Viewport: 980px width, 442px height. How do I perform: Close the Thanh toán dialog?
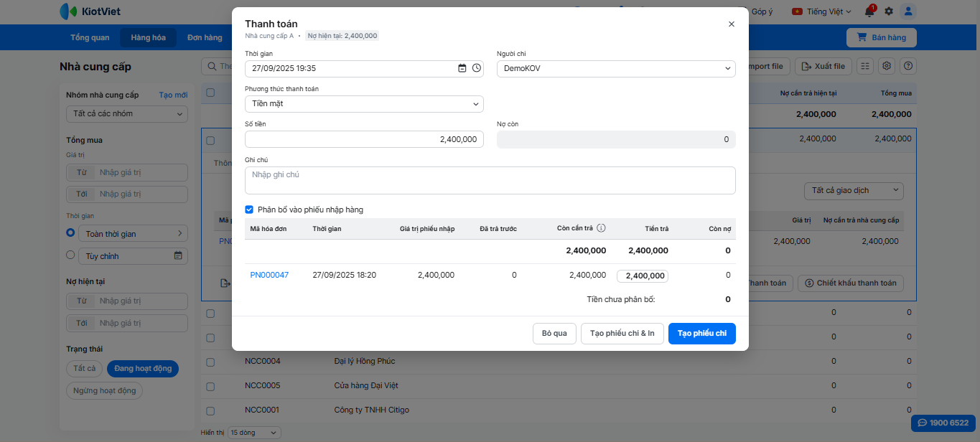point(732,24)
